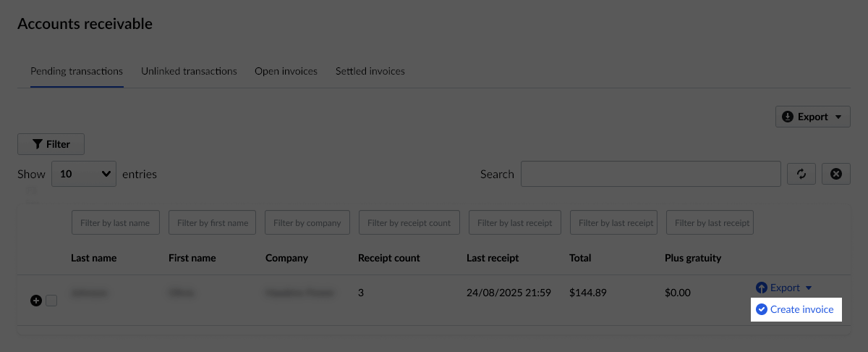Image resolution: width=868 pixels, height=352 pixels.
Task: Click the Filter by company field
Action: [x=307, y=223]
